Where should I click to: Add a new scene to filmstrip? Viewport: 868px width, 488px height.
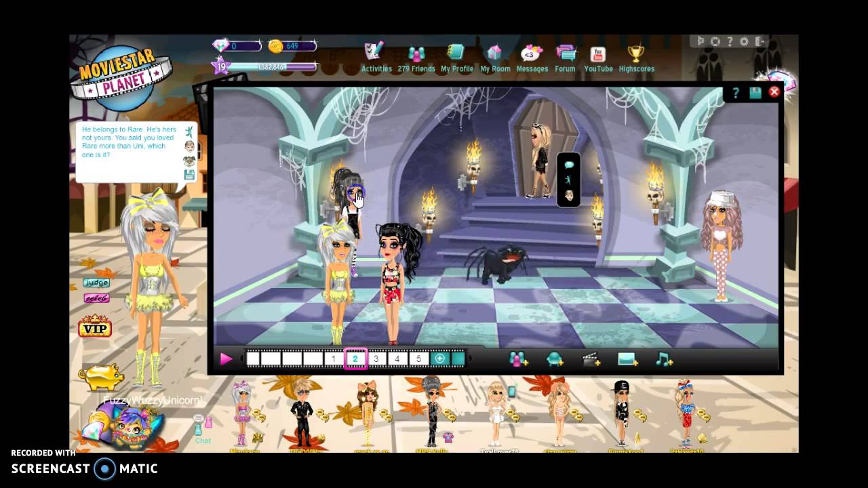pyautogui.click(x=439, y=359)
